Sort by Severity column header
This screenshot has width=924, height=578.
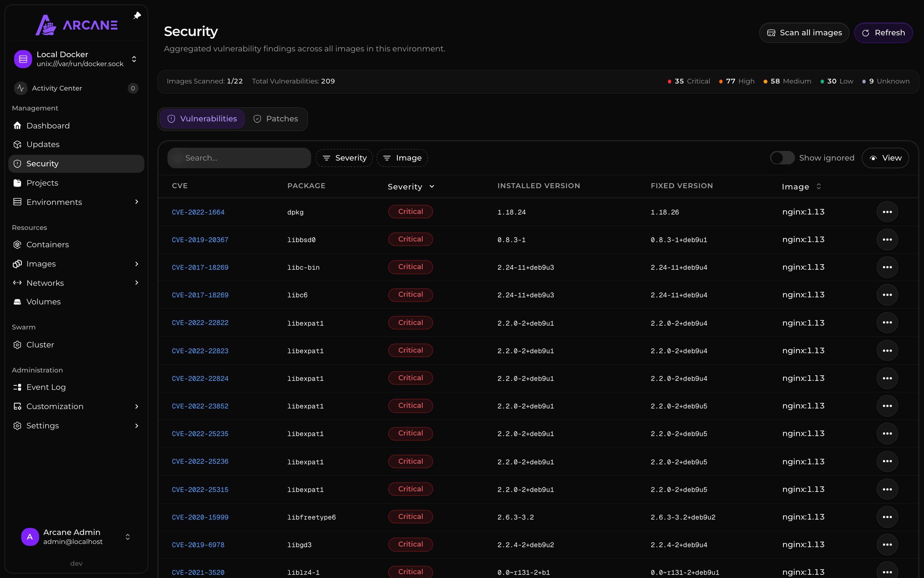(x=411, y=187)
